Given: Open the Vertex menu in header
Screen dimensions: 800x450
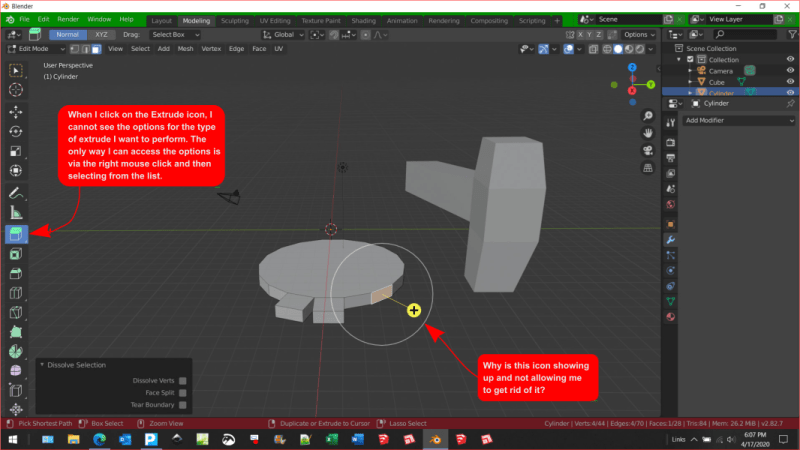Looking at the screenshot, I should point(211,49).
